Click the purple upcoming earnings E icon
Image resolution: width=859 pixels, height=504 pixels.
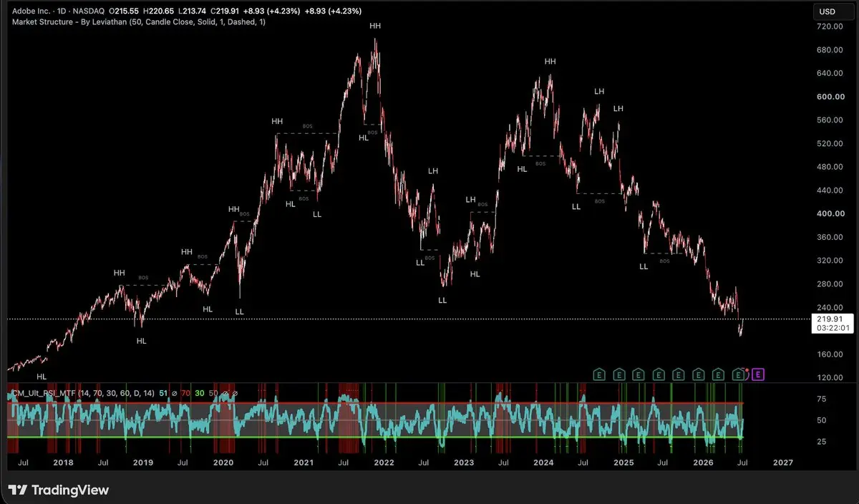coord(759,374)
